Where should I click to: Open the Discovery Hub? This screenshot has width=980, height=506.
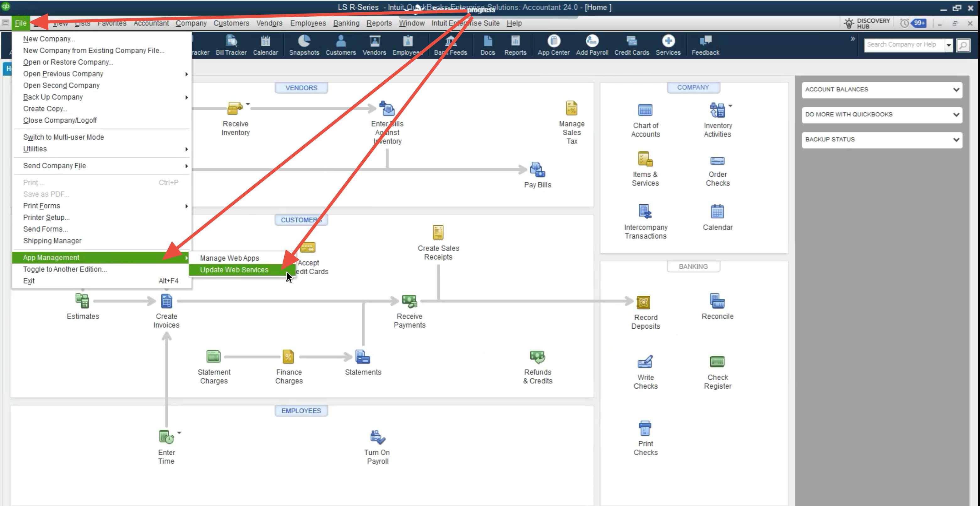pos(867,23)
